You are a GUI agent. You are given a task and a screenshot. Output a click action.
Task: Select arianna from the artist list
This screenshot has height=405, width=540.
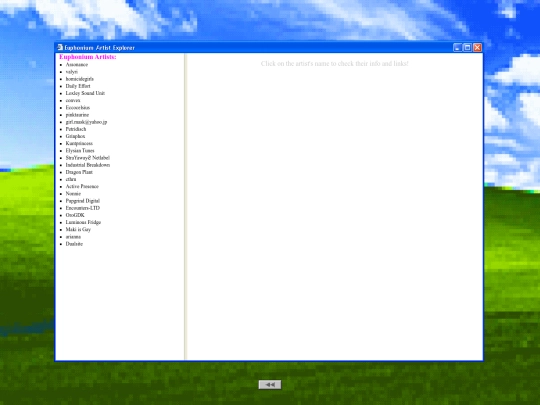click(x=73, y=237)
